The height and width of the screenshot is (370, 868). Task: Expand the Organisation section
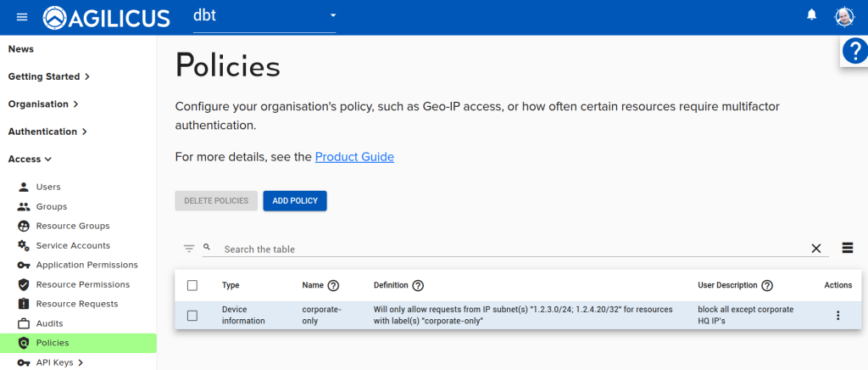(x=43, y=104)
